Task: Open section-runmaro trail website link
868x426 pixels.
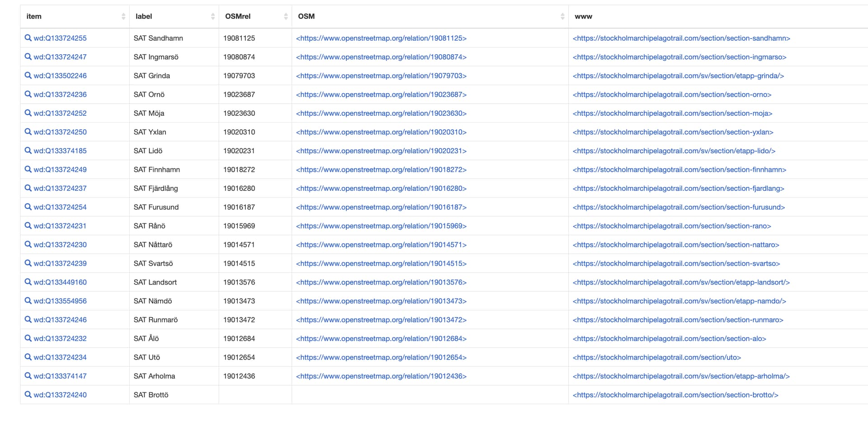Action: (x=678, y=320)
